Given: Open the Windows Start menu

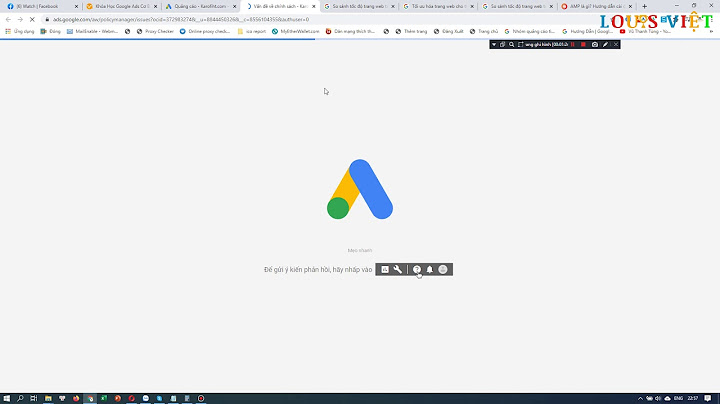Looking at the screenshot, I should [x=6, y=398].
